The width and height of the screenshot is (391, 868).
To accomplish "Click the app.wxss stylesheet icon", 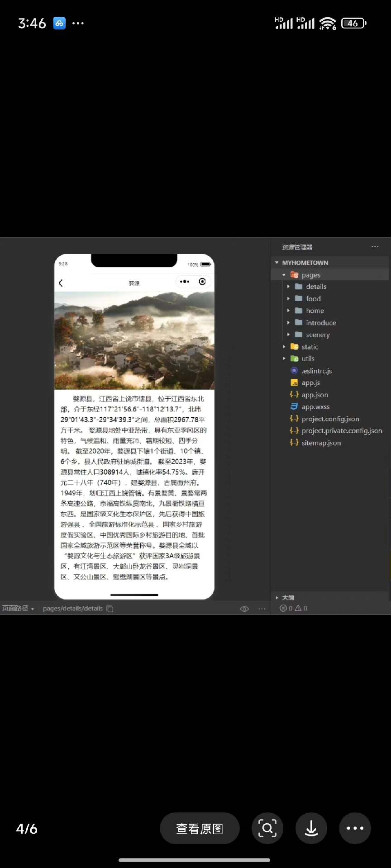I will [x=294, y=407].
